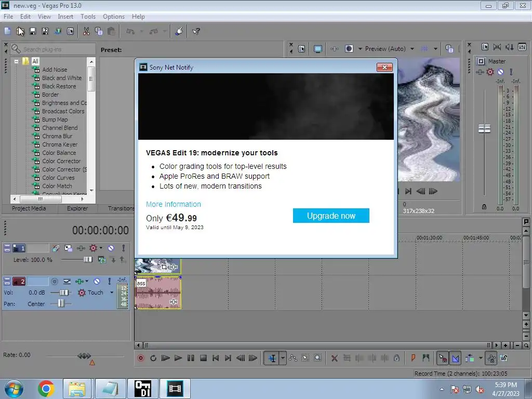Toggle the Split Screen View button in the preview panel
Image resolution: width=532 pixels, height=399 pixels.
pos(349,49)
